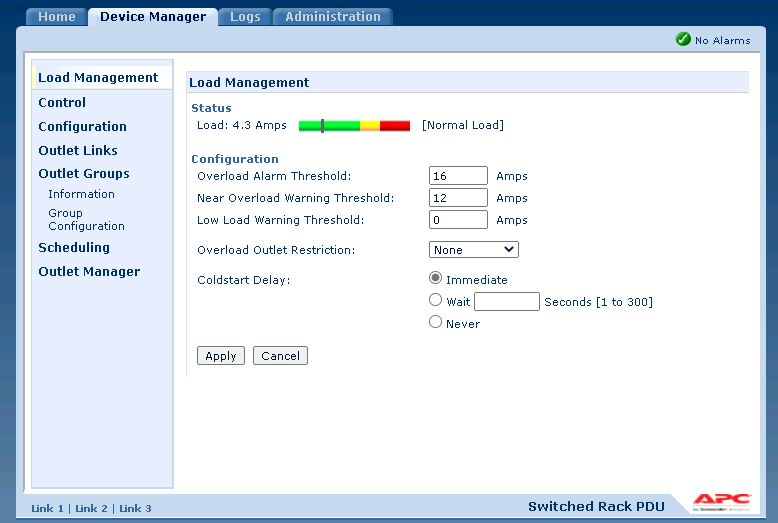Click the green No Alarms checkmark icon
778x523 pixels.
[x=683, y=39]
